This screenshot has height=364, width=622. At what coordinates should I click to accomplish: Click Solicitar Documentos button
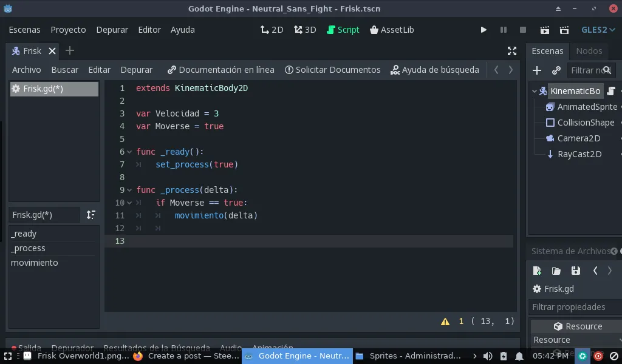(333, 70)
